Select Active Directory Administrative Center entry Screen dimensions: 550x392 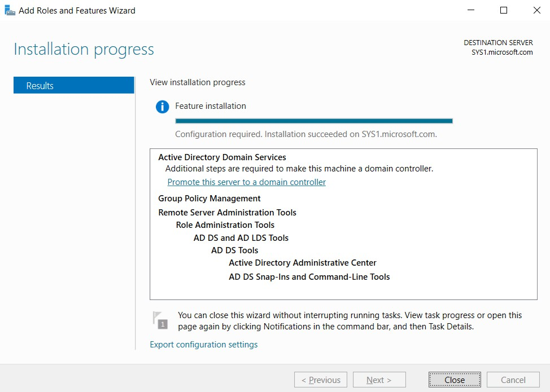coord(303,263)
